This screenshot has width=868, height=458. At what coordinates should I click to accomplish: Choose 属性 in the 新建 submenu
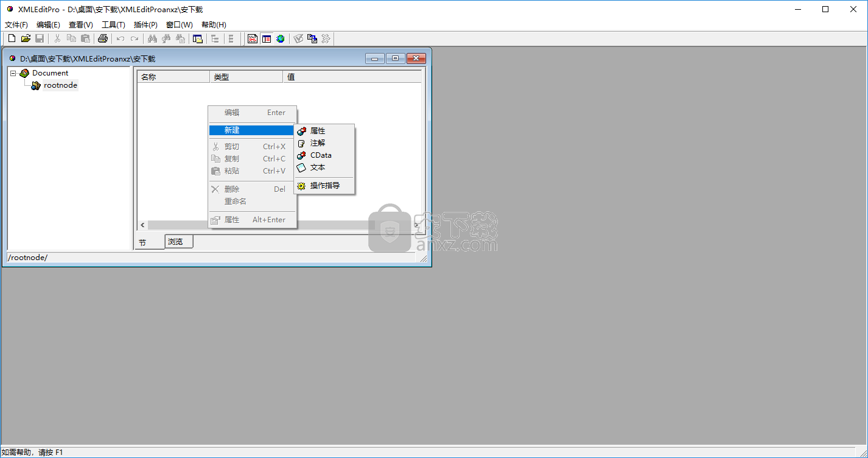[x=324, y=131]
